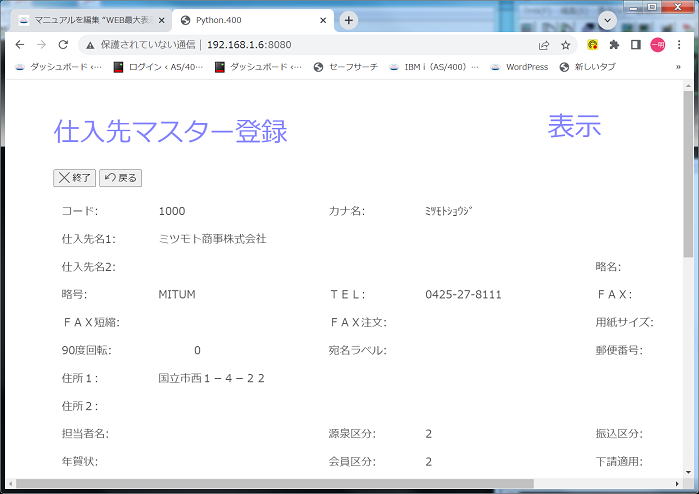The width and height of the screenshot is (699, 494).
Task: Open the Chrome three-dot menu
Action: (x=679, y=45)
